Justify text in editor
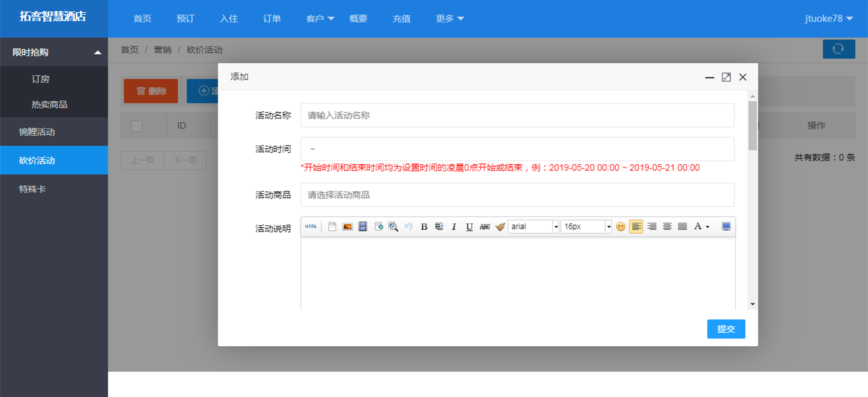Screen dimensions: 868x397 click(682, 226)
